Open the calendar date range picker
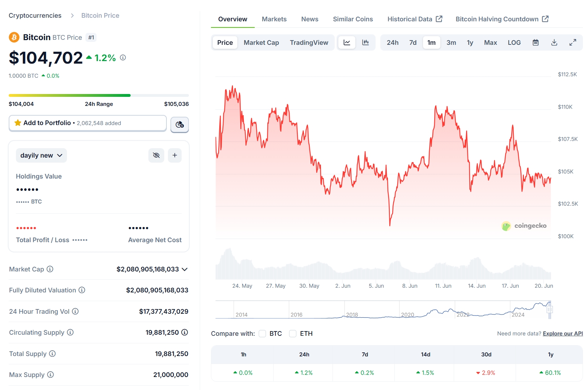Screen dimensions: 588x390 (536, 43)
